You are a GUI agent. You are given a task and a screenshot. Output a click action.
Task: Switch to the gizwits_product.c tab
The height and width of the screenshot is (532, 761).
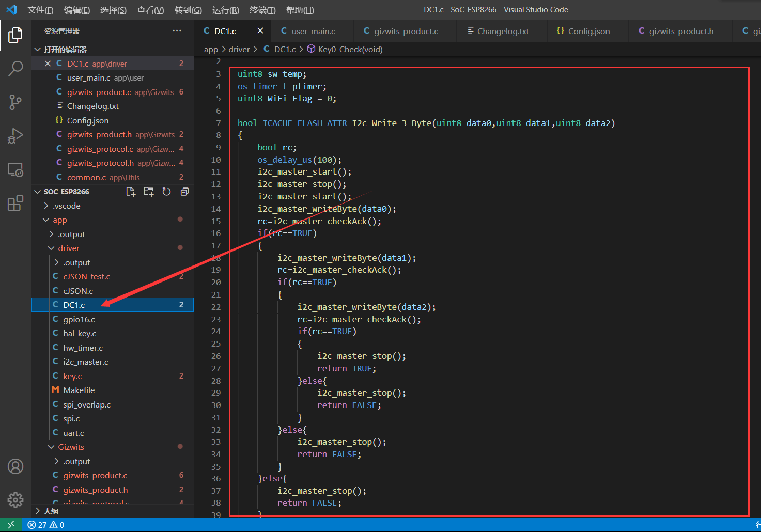click(x=406, y=31)
